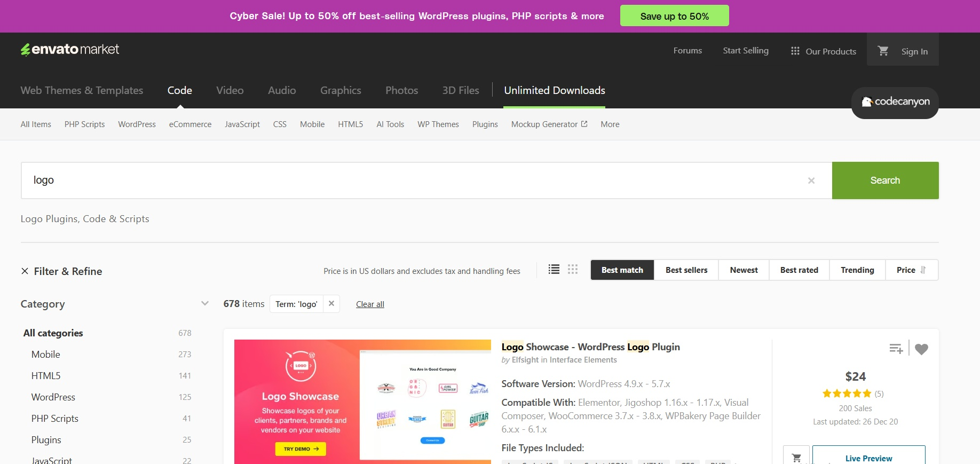Sort by Newest

pyautogui.click(x=744, y=270)
